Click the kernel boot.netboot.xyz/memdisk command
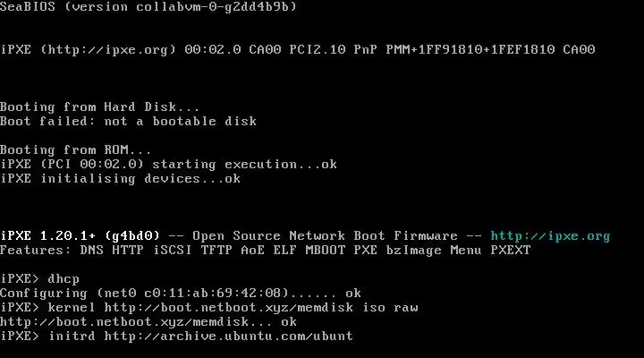Image resolution: width=644 pixels, height=358 pixels. (x=233, y=308)
